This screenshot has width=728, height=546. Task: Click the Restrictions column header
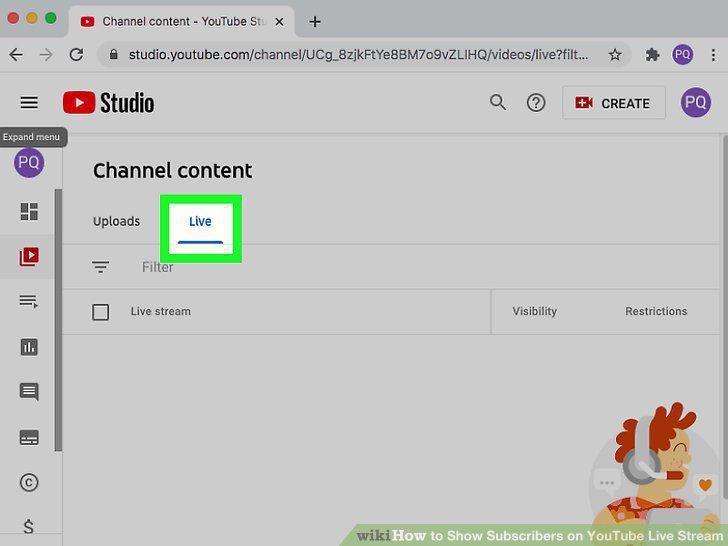(x=656, y=311)
